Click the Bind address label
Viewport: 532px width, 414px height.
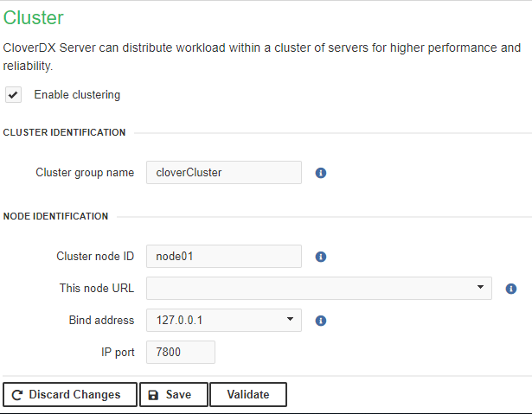coord(101,320)
